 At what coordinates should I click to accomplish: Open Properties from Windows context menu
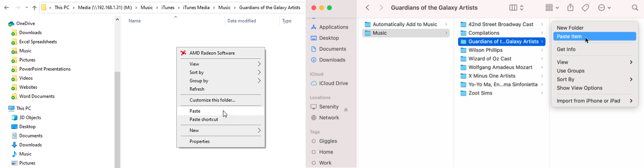click(221, 141)
